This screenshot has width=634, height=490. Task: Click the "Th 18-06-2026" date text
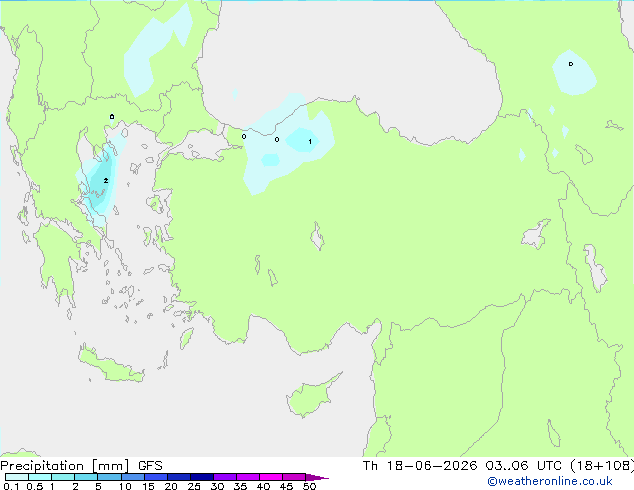[x=420, y=466]
